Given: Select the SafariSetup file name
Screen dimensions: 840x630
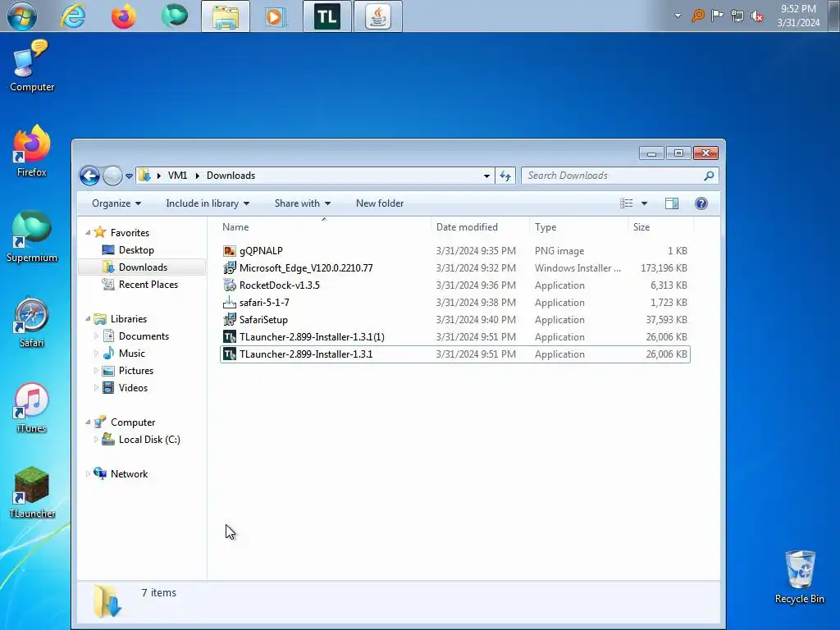Looking at the screenshot, I should coord(263,320).
